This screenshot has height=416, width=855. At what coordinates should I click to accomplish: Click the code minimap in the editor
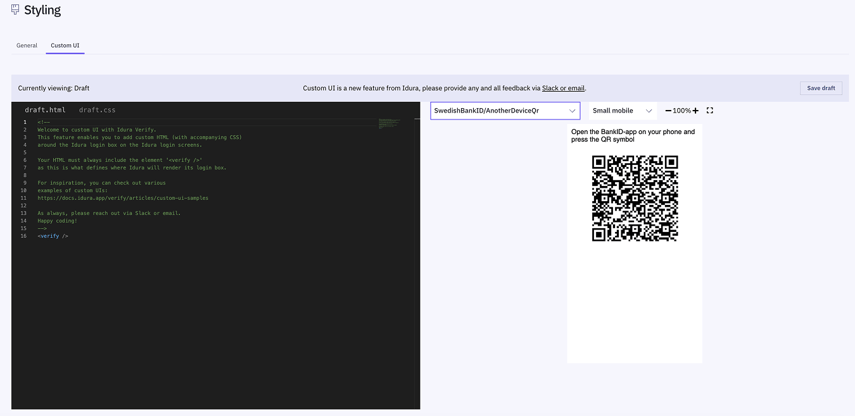389,123
